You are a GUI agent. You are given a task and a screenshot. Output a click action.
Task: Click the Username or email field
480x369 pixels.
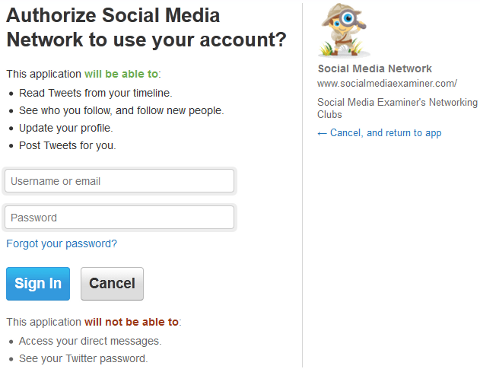119,181
